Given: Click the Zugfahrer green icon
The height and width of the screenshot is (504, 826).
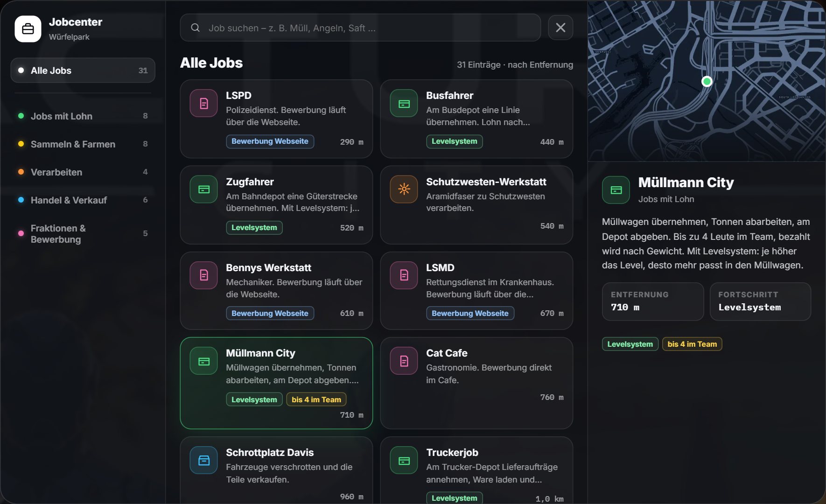Looking at the screenshot, I should coord(204,189).
